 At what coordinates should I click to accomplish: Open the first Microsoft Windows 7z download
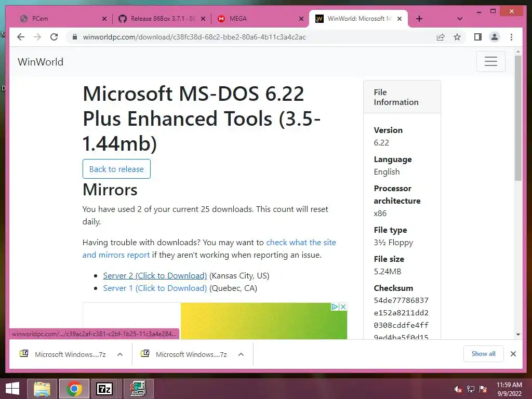coord(63,354)
